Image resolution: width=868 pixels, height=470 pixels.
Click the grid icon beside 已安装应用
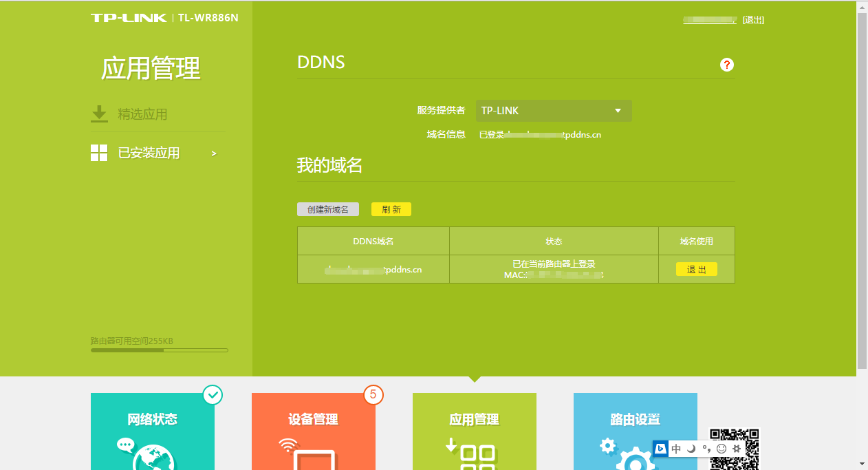point(99,153)
